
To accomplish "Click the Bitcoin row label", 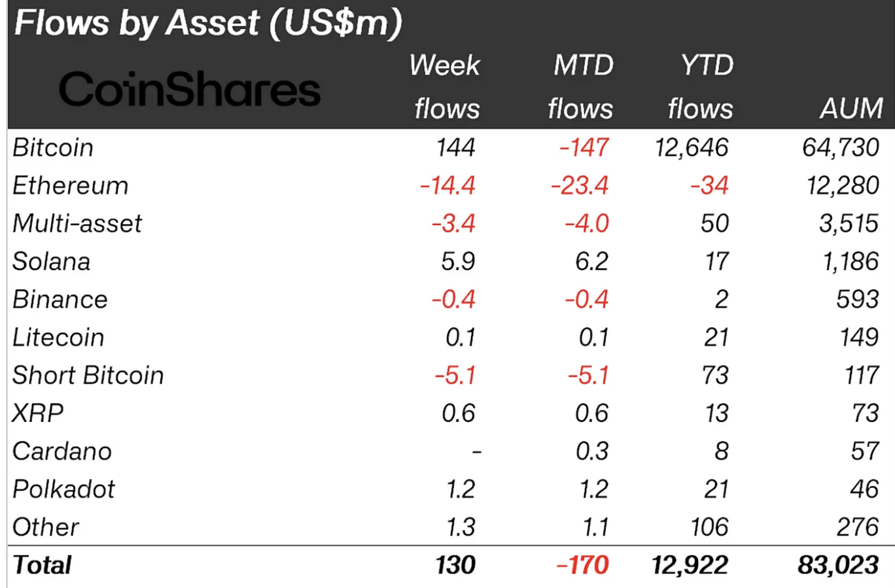I will click(53, 148).
